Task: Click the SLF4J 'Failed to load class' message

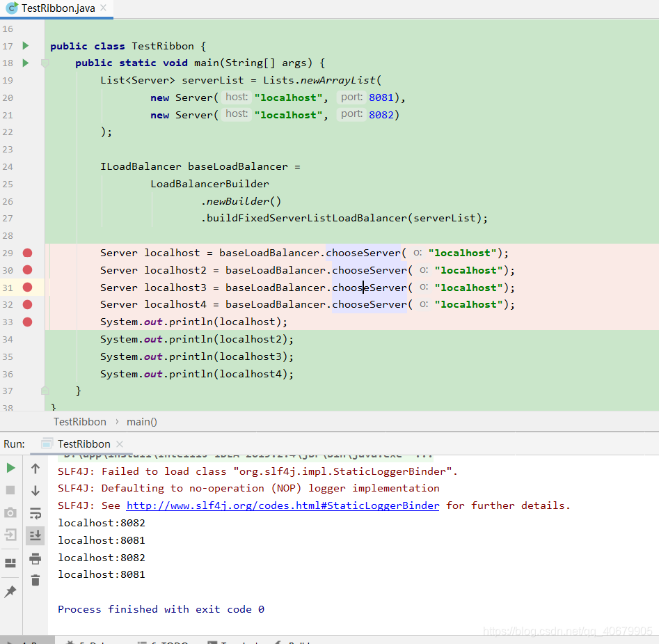Action: [257, 471]
